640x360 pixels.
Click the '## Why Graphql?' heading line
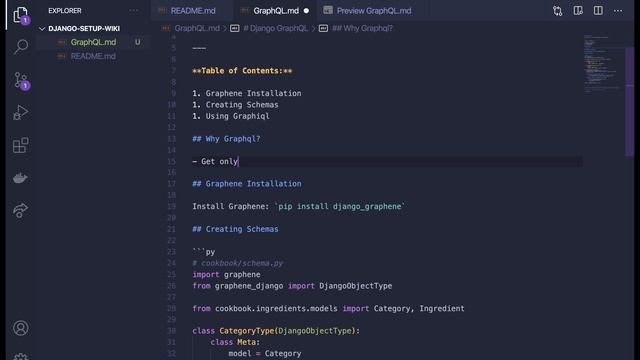(x=227, y=139)
